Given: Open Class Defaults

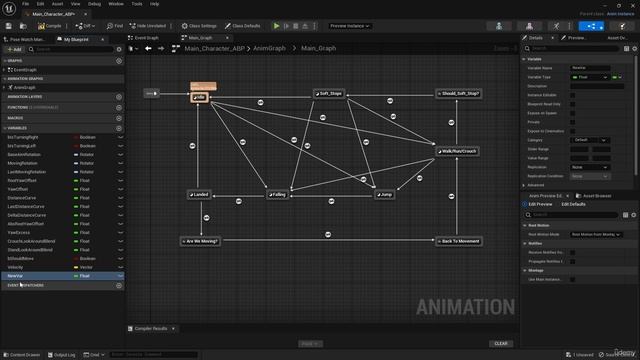Looking at the screenshot, I should coord(242,26).
